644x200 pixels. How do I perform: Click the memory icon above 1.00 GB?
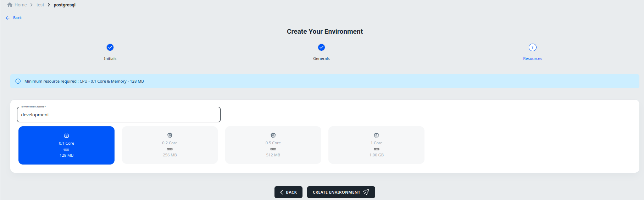tap(376, 149)
